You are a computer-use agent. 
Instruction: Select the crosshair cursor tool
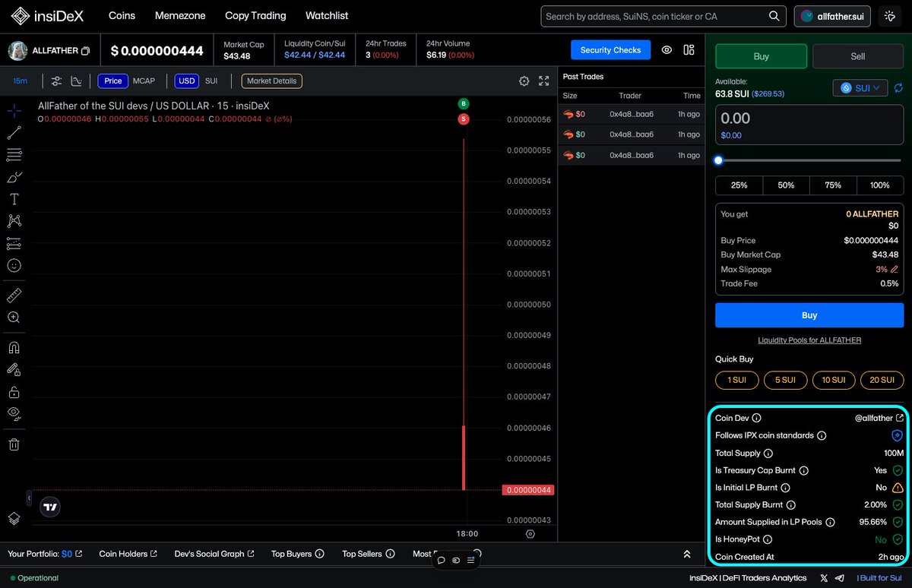14,111
